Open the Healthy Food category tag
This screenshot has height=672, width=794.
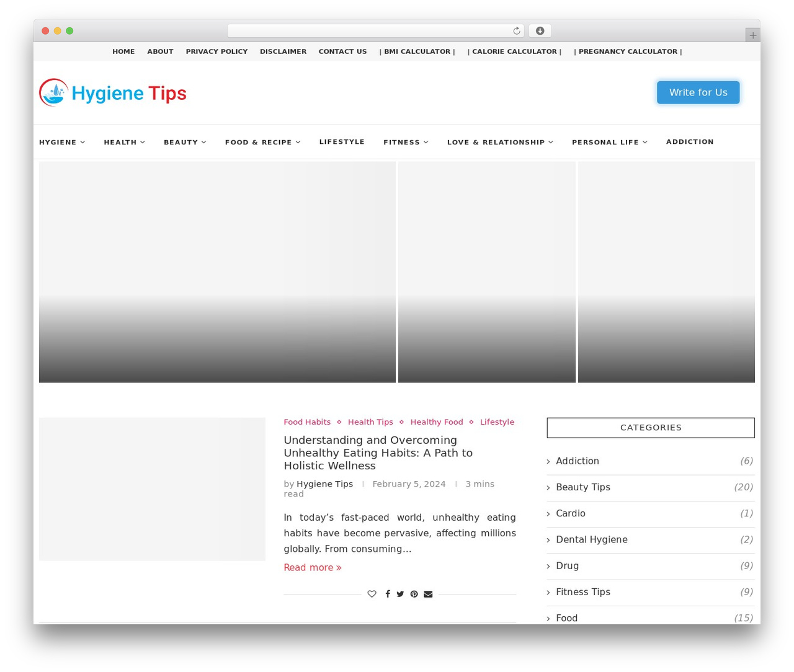437,422
